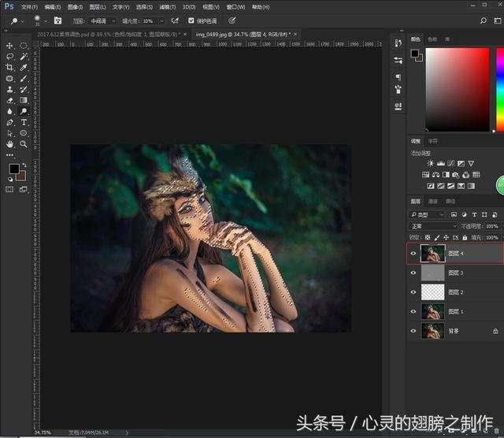Viewport: 504px width, 438px height.
Task: Switch to the img_0489.jpg document tab
Action: 239,35
